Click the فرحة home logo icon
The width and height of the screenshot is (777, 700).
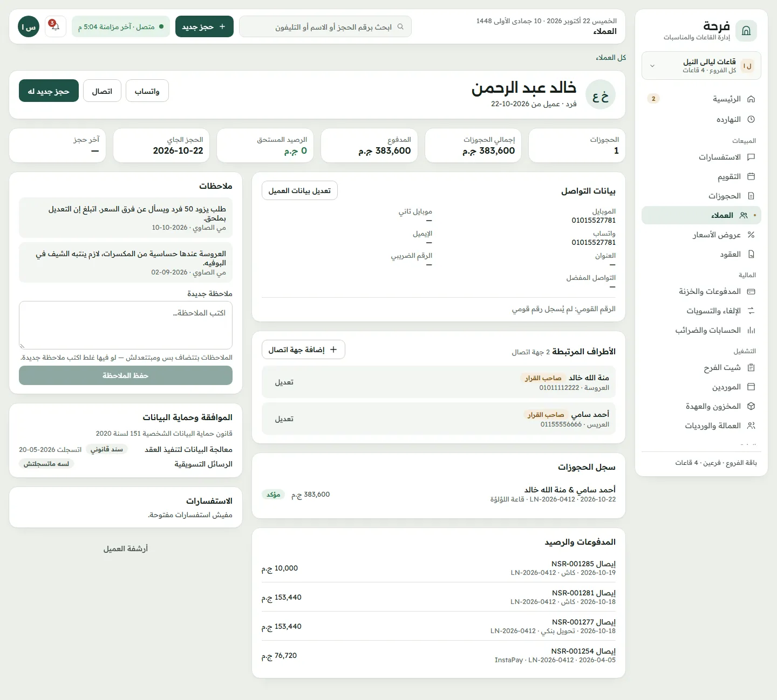click(x=746, y=31)
